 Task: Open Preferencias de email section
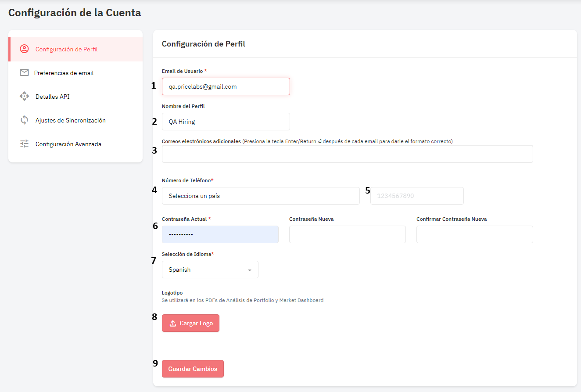click(x=64, y=73)
